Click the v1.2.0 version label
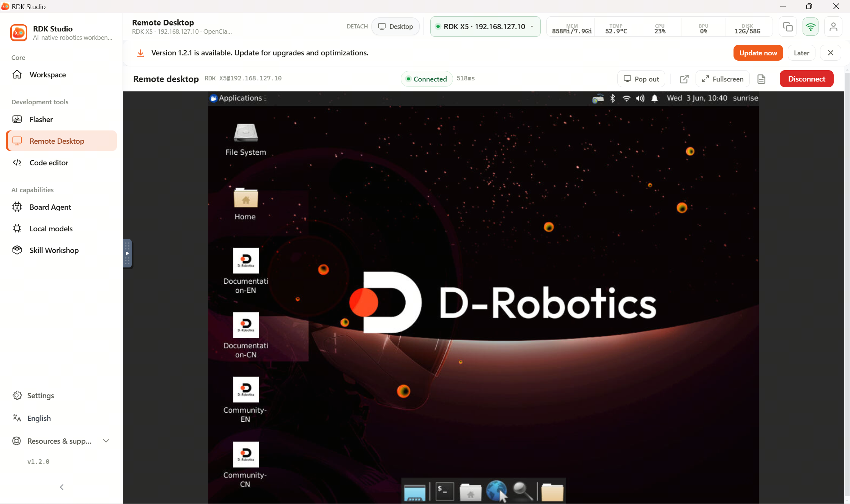The height and width of the screenshot is (504, 850). (x=38, y=462)
